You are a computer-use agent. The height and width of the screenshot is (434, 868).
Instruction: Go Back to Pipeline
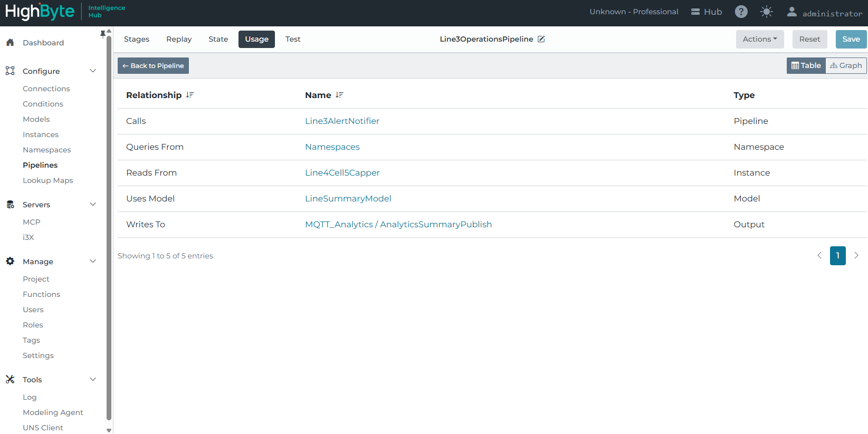point(153,65)
